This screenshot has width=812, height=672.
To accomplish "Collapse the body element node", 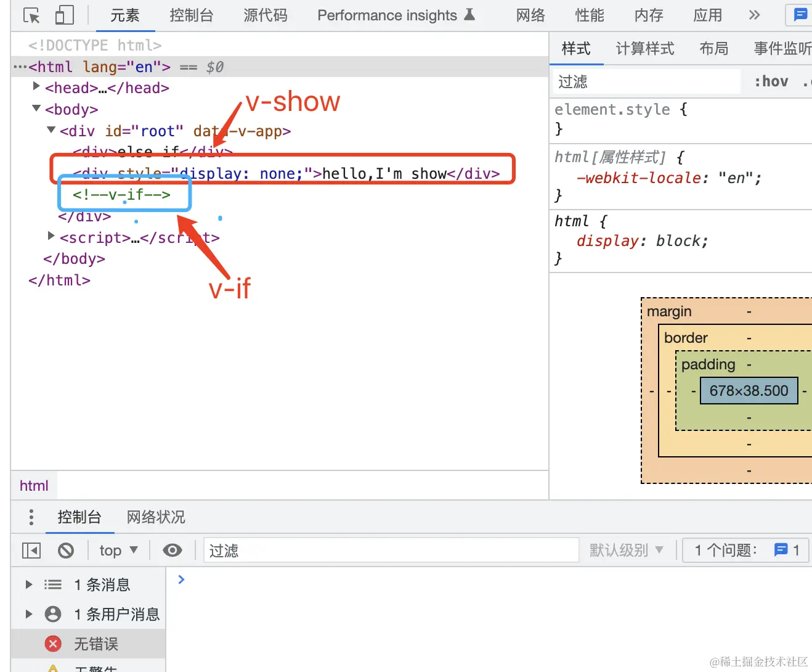I will [x=36, y=109].
